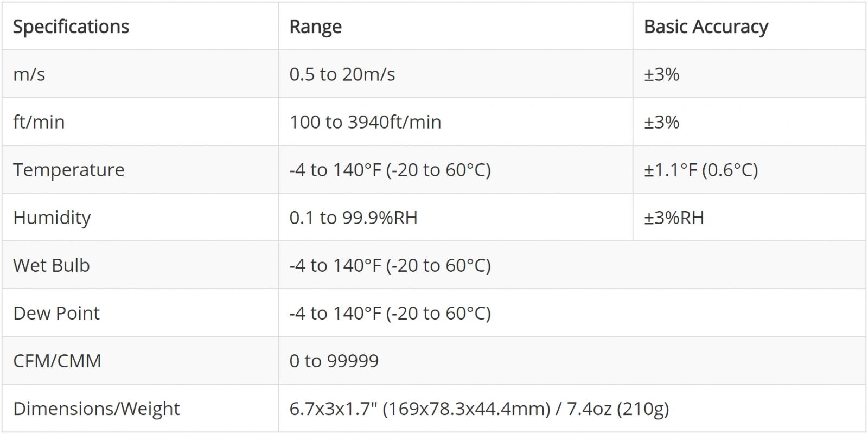
Task: Click the ±3% accuracy in the m/s row
Action: (x=662, y=74)
